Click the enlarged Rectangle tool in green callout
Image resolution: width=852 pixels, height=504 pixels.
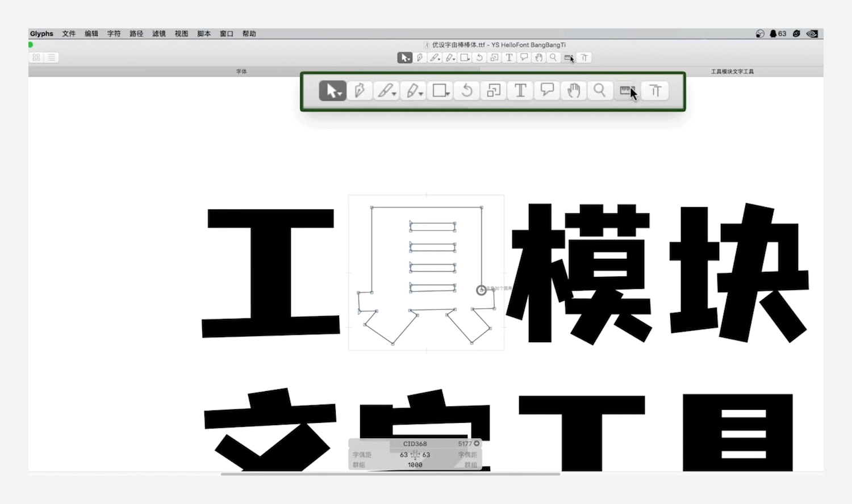pos(440,91)
